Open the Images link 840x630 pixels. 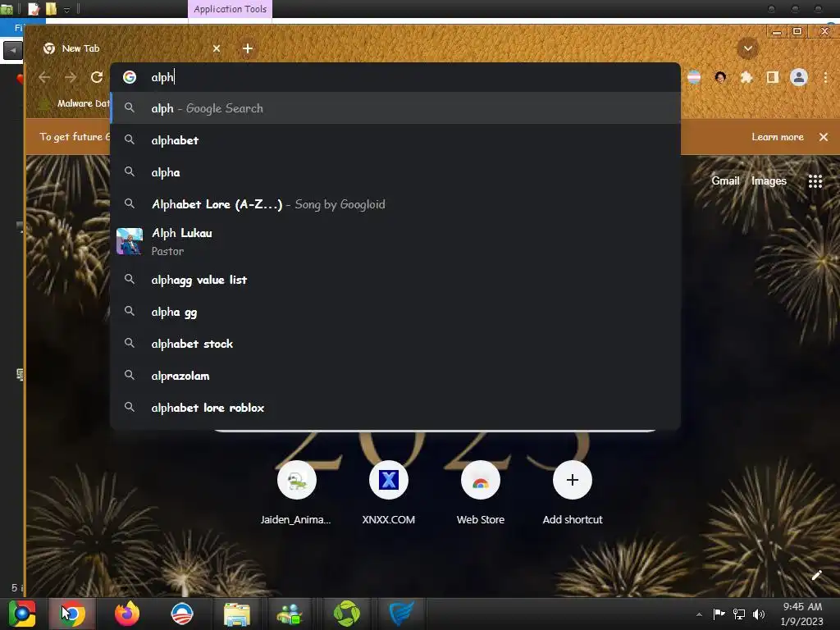(x=769, y=181)
